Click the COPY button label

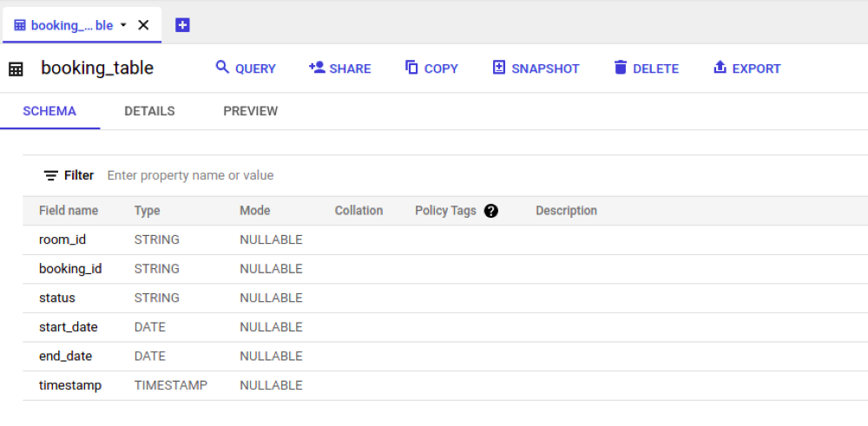coord(441,69)
